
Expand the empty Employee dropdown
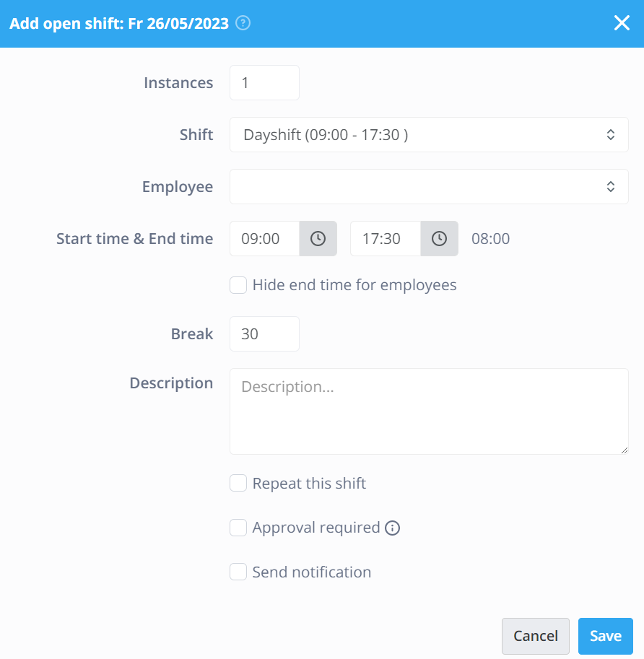(429, 187)
